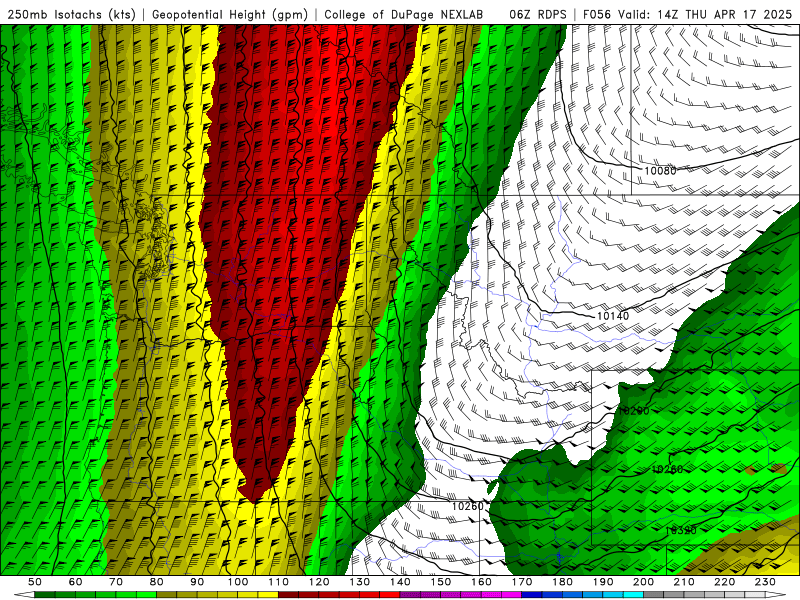Image resolution: width=800 pixels, height=600 pixels.
Task: Click the 110 knot color bar label
Action: point(279,582)
